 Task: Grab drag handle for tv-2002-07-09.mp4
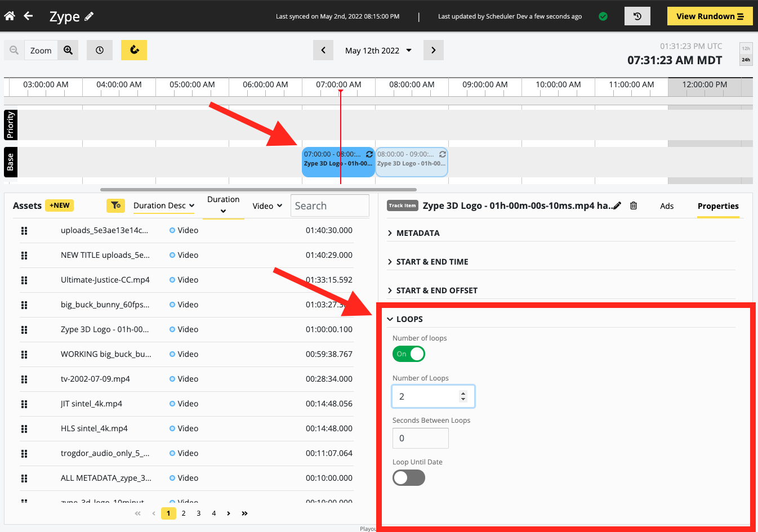(x=24, y=379)
